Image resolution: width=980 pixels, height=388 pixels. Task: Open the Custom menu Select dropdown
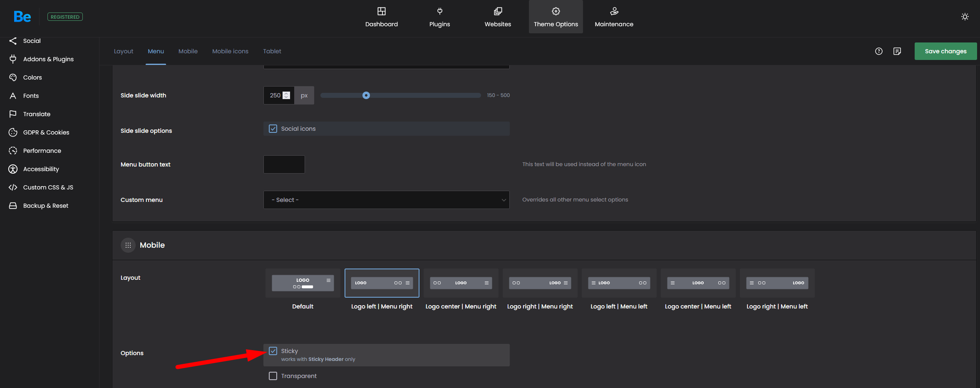(x=387, y=200)
